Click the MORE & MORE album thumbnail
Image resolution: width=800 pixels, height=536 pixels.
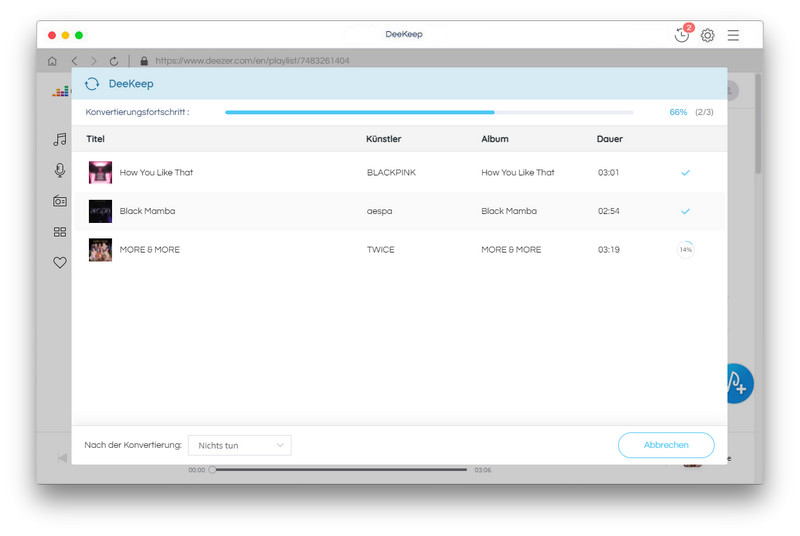click(100, 250)
